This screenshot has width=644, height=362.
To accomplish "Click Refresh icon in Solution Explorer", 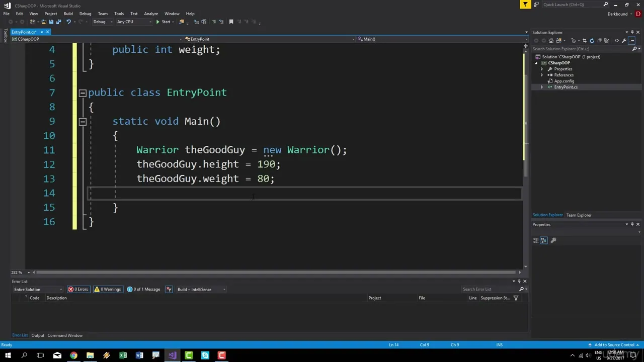I will [x=592, y=41].
